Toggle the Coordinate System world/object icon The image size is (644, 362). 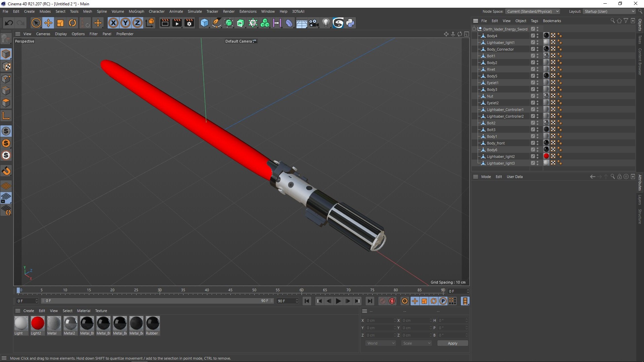[150, 23]
